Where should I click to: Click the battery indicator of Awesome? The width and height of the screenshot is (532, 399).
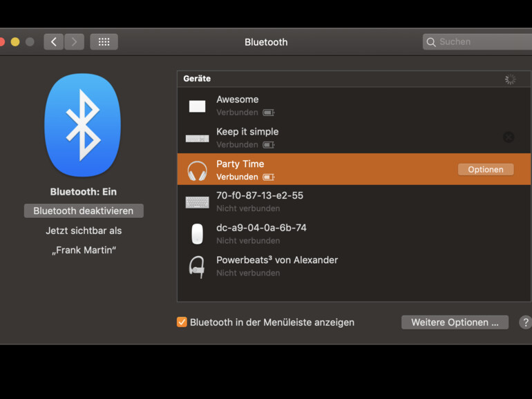pyautogui.click(x=268, y=113)
